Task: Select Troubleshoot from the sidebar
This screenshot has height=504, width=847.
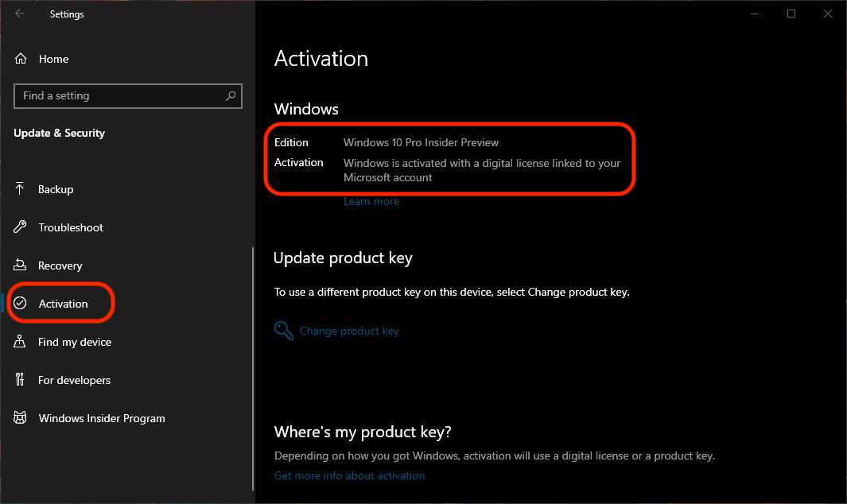Action: [71, 227]
